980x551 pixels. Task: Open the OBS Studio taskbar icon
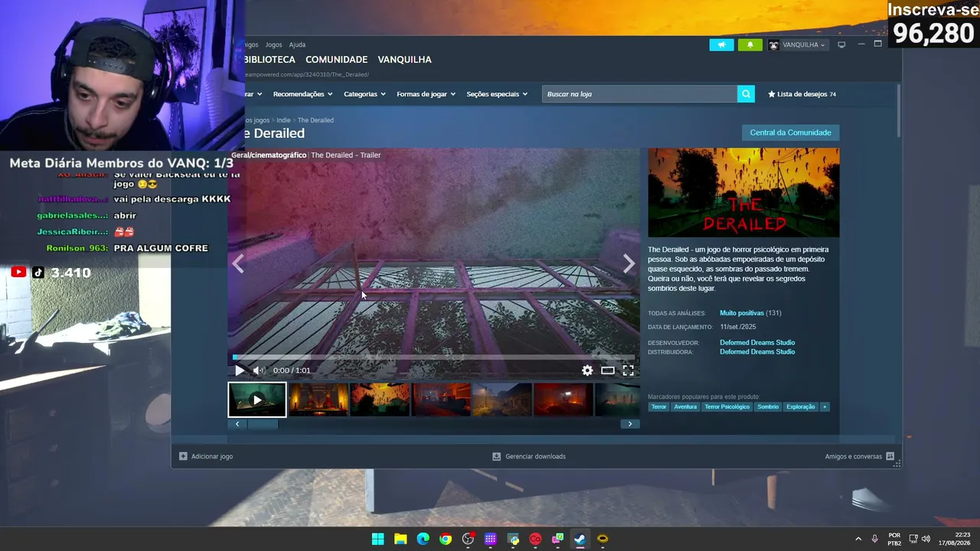pos(468,539)
